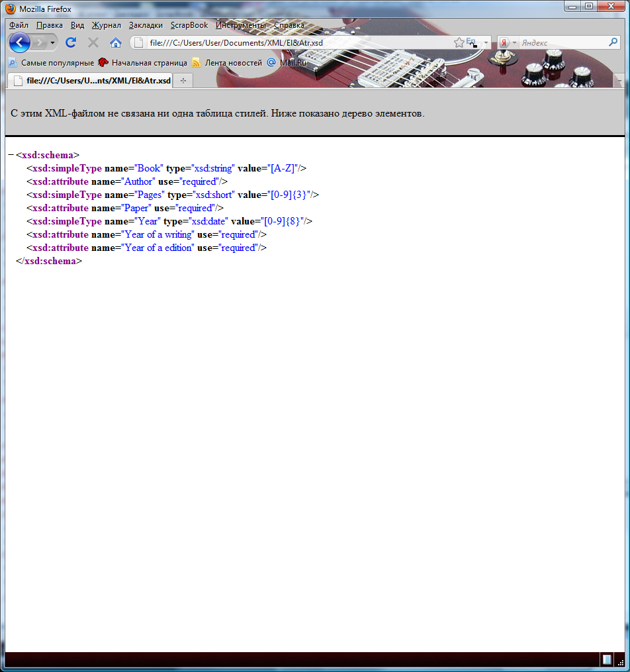The height and width of the screenshot is (672, 630).
Task: Open the address bar history dropdown
Action: [x=486, y=43]
